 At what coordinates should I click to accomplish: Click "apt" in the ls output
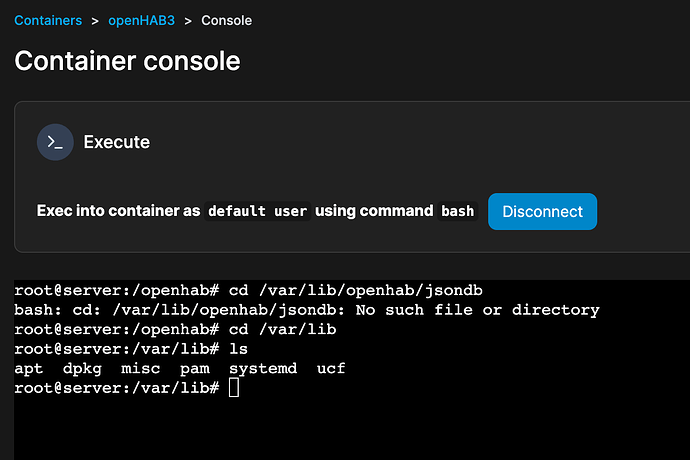click(x=30, y=368)
